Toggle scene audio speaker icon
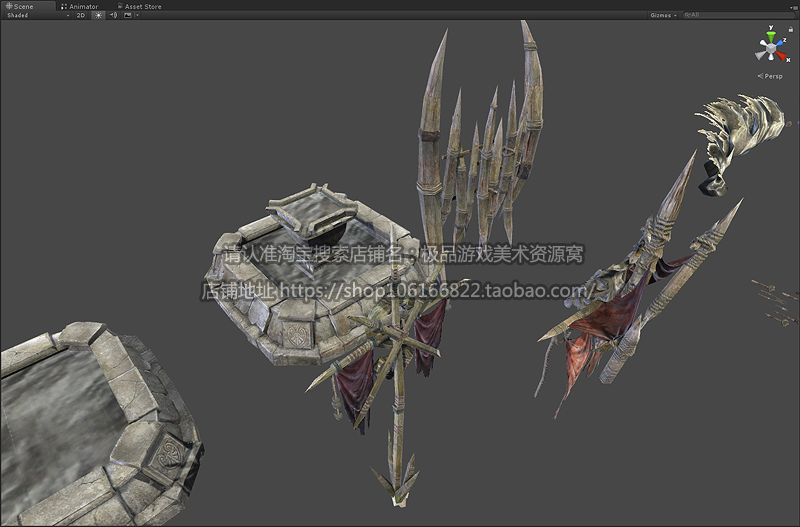This screenshot has height=527, width=800. click(113, 15)
